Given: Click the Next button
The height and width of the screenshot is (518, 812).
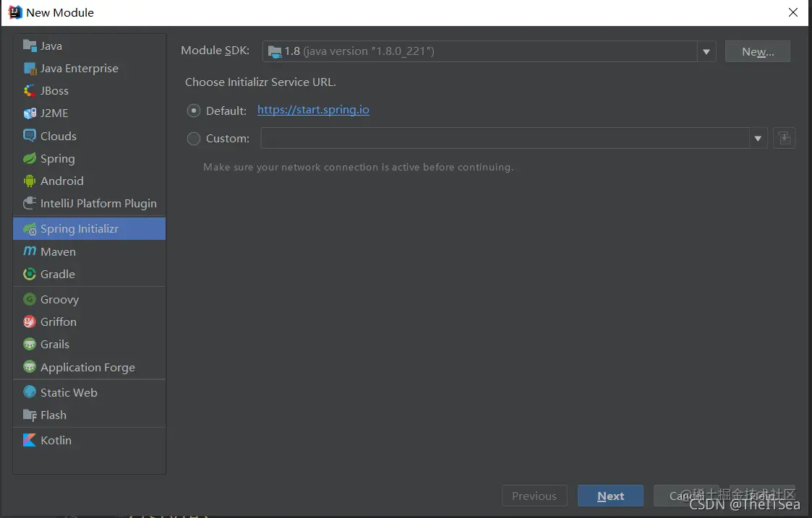Looking at the screenshot, I should click(x=610, y=496).
